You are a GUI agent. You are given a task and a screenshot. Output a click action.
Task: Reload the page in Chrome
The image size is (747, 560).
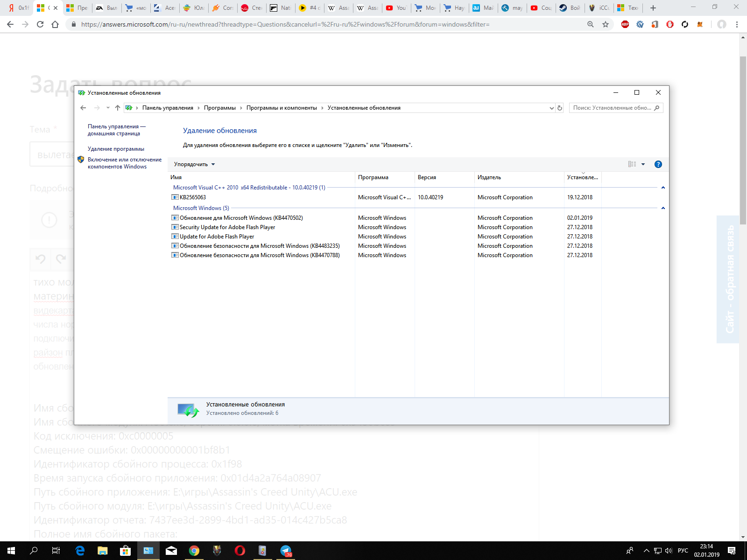[40, 24]
